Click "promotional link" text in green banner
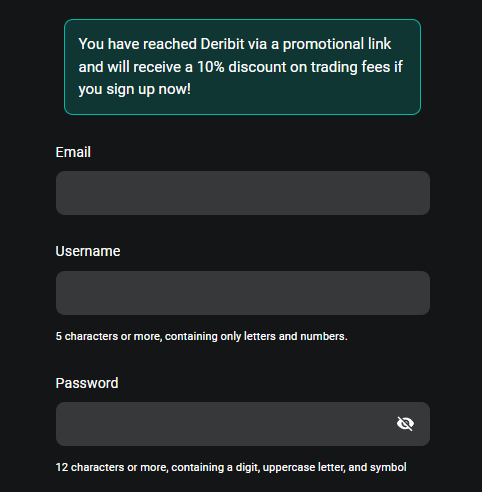Viewport: 482px width, 492px height. [337, 44]
